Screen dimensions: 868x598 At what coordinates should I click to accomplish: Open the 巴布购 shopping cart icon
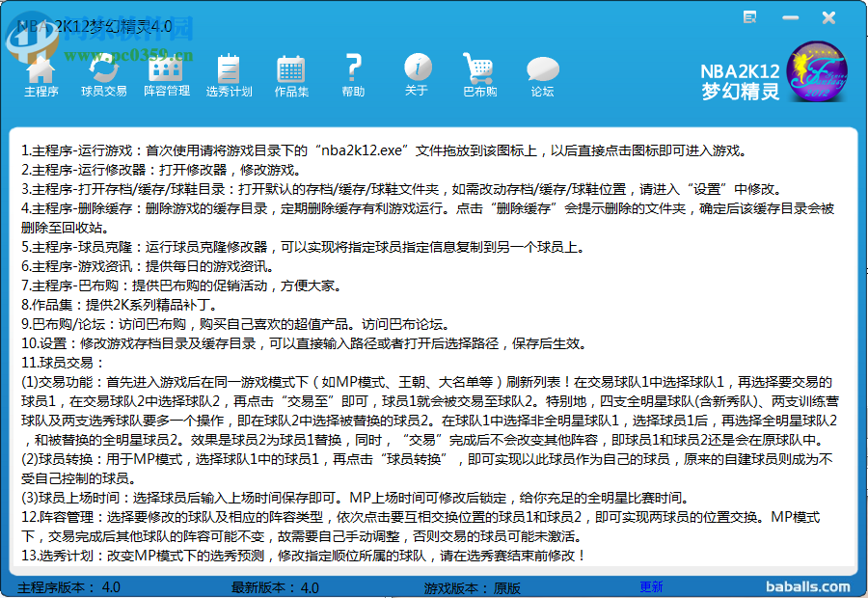[479, 75]
